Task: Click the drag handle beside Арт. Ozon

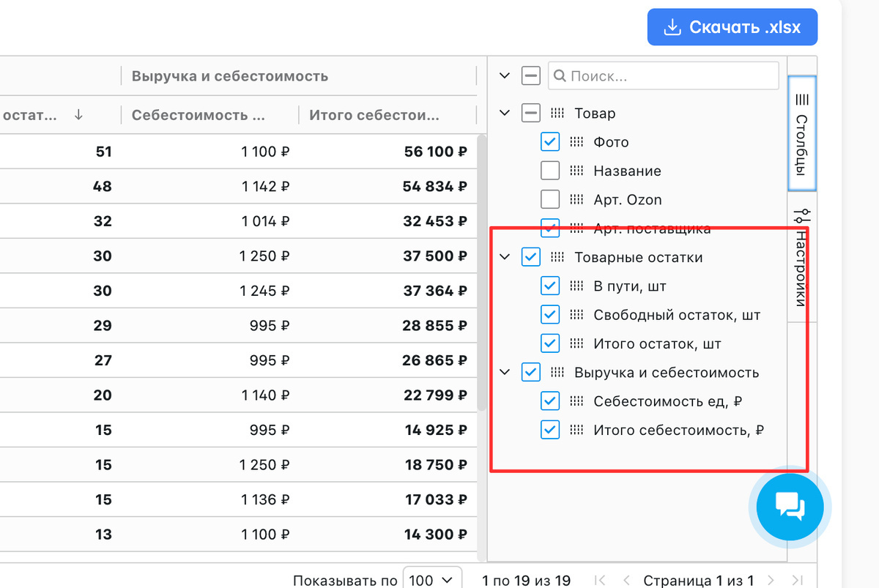Action: coord(576,199)
